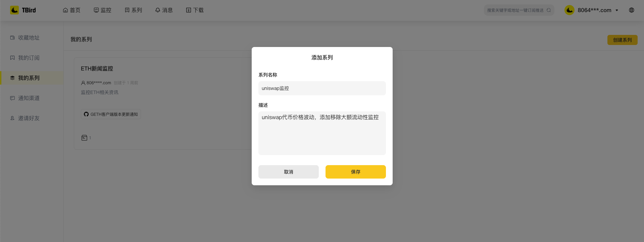
Task: Click the TBird logo icon
Action: tap(14, 10)
